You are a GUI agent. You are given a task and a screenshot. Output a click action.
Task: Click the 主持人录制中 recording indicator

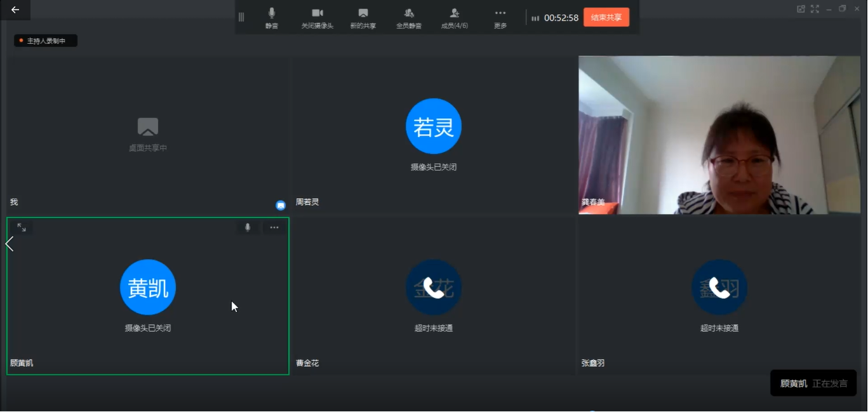pyautogui.click(x=46, y=41)
